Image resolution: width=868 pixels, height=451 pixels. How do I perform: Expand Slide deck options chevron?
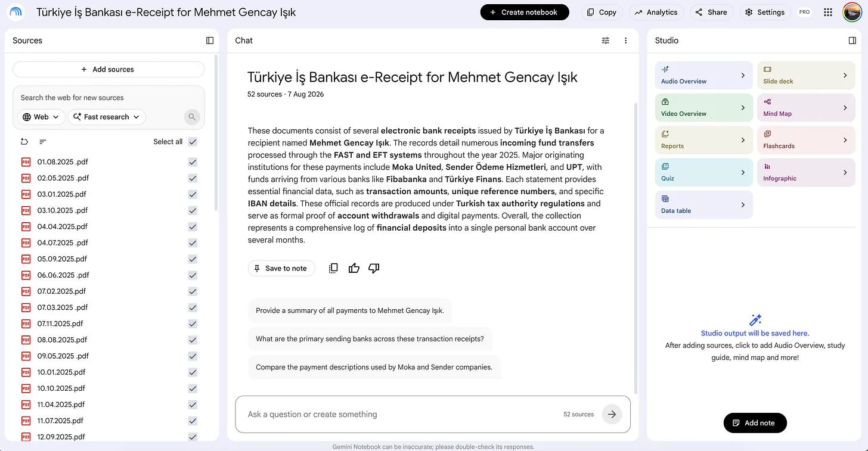click(x=845, y=75)
